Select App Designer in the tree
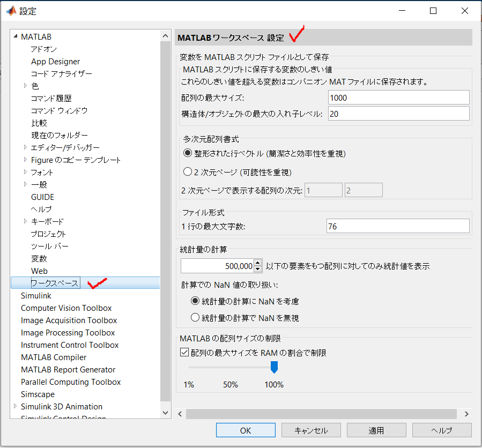 click(x=55, y=62)
